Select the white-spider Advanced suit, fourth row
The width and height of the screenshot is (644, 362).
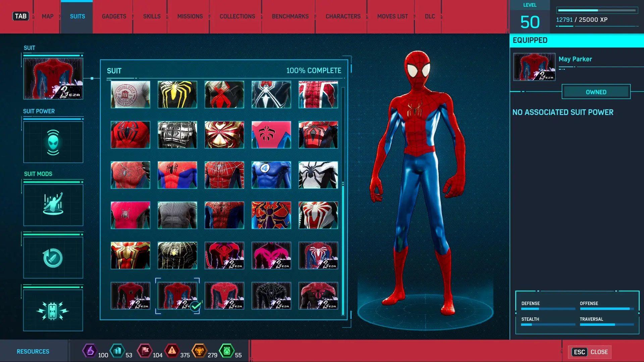click(318, 215)
